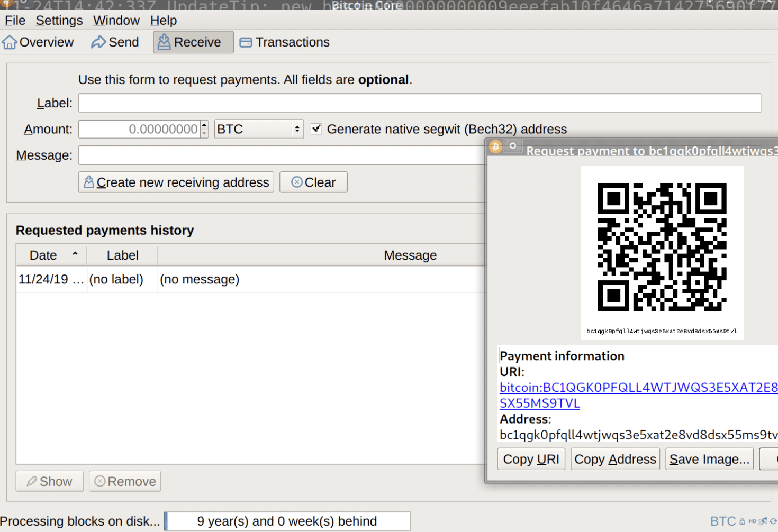Click the Amount input field

coord(139,130)
